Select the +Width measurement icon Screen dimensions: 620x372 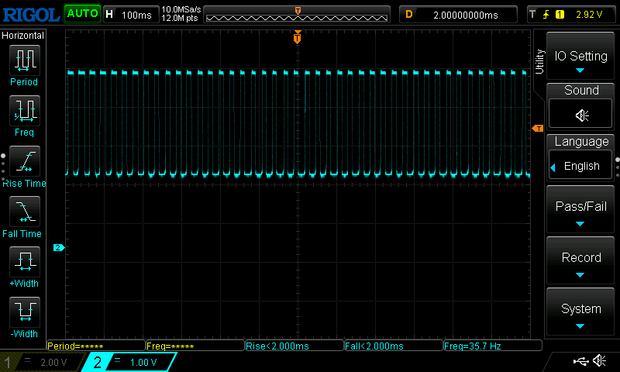click(25, 261)
